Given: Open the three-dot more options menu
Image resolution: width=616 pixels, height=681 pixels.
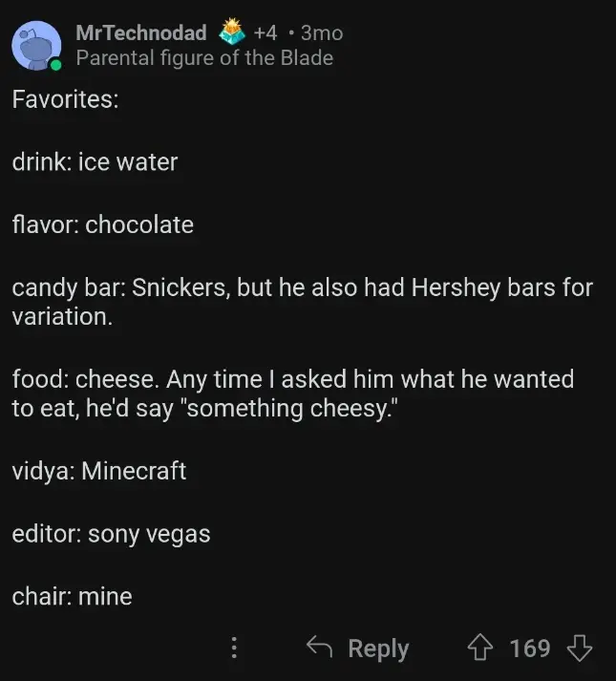Looking at the screenshot, I should click(x=234, y=649).
